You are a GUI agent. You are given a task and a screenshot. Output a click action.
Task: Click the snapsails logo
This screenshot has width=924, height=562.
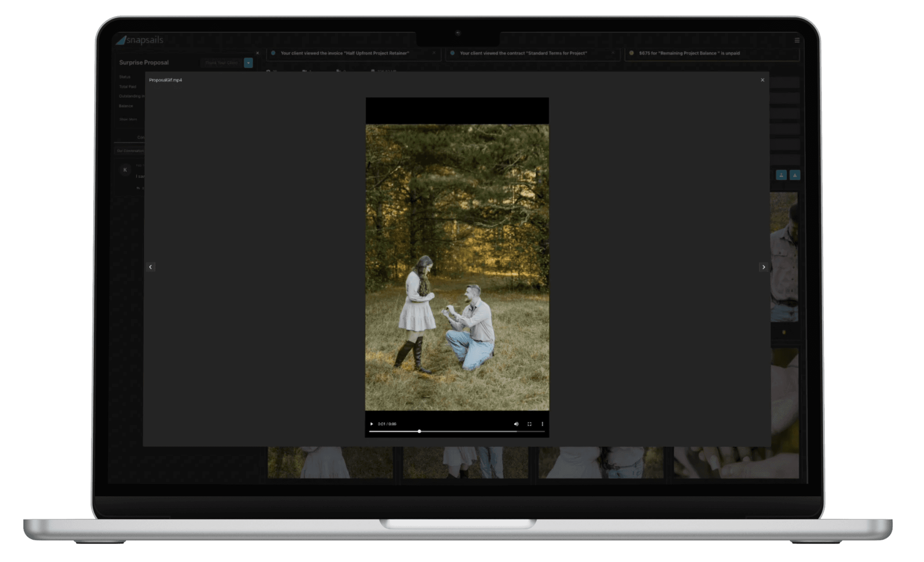tap(139, 40)
